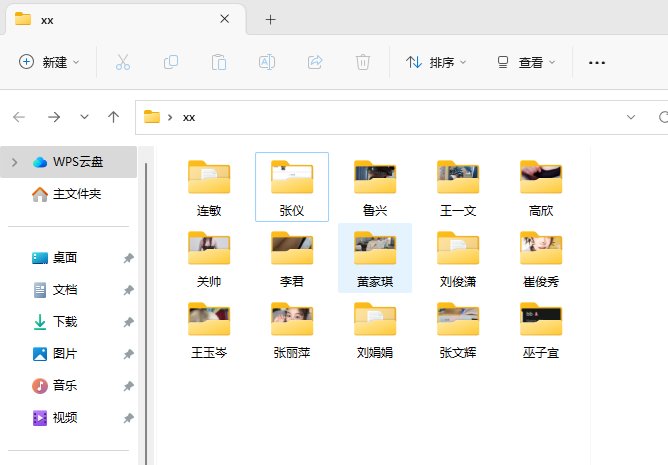This screenshot has height=465, width=668.
Task: Select the 巫子宣 folder
Action: click(x=541, y=330)
